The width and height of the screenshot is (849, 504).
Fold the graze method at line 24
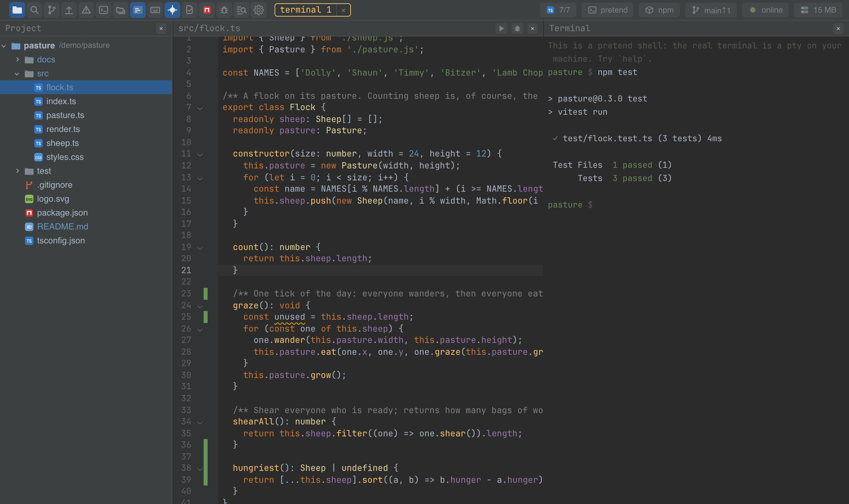[200, 306]
